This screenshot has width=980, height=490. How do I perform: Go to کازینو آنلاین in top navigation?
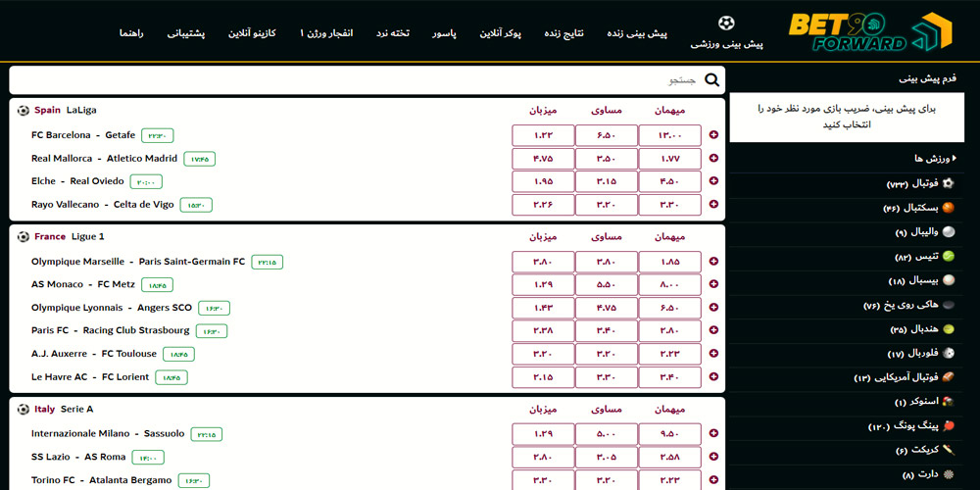[252, 33]
